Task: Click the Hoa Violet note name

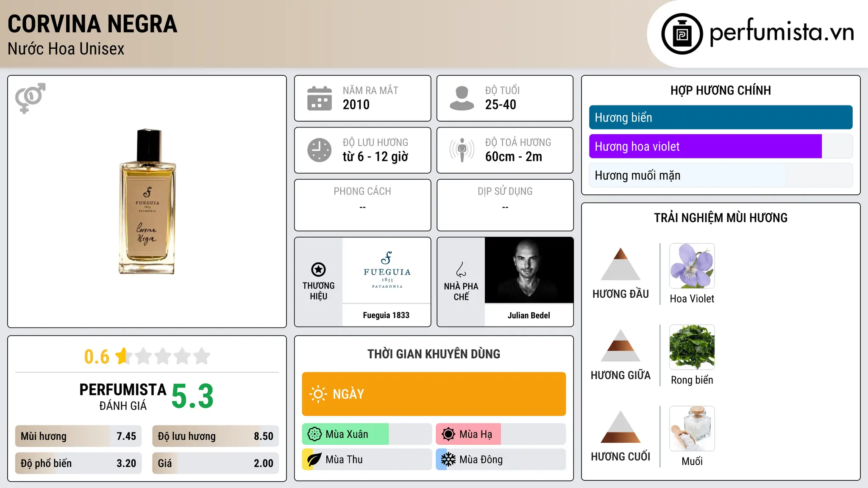Action: pos(692,299)
